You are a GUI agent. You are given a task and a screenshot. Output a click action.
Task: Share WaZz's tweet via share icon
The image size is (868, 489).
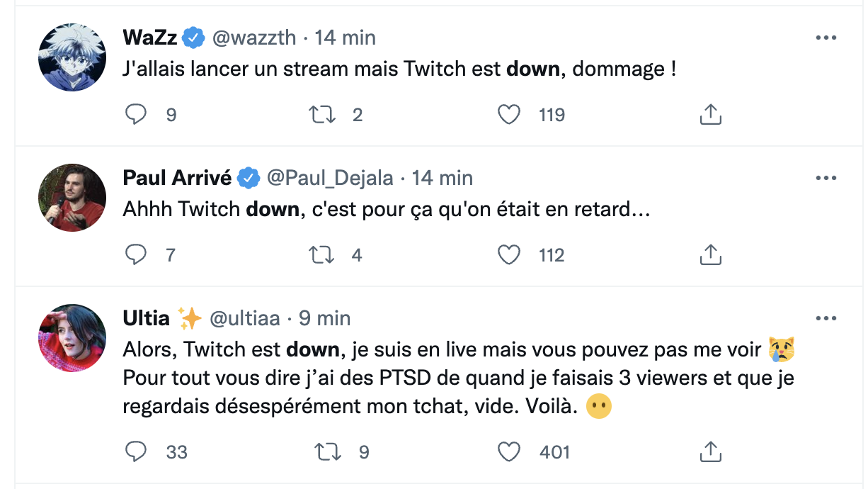(x=710, y=114)
